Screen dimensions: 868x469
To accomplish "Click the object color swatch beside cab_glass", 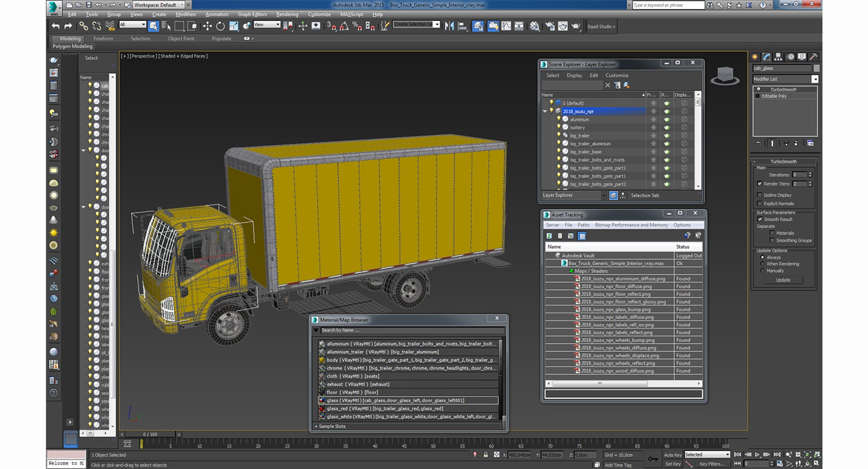I will tap(816, 68).
